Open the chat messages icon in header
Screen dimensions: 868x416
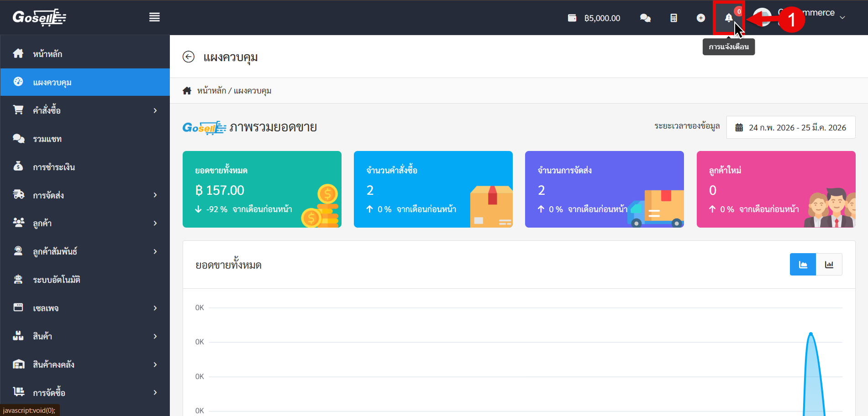click(645, 18)
